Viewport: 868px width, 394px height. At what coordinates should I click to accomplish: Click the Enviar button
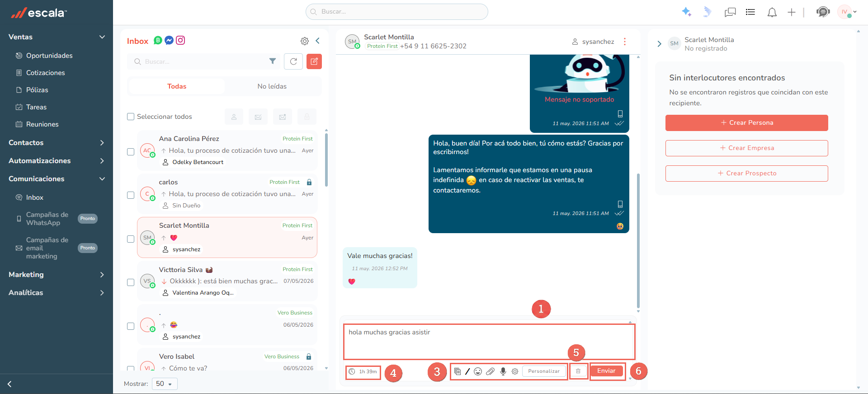(606, 371)
